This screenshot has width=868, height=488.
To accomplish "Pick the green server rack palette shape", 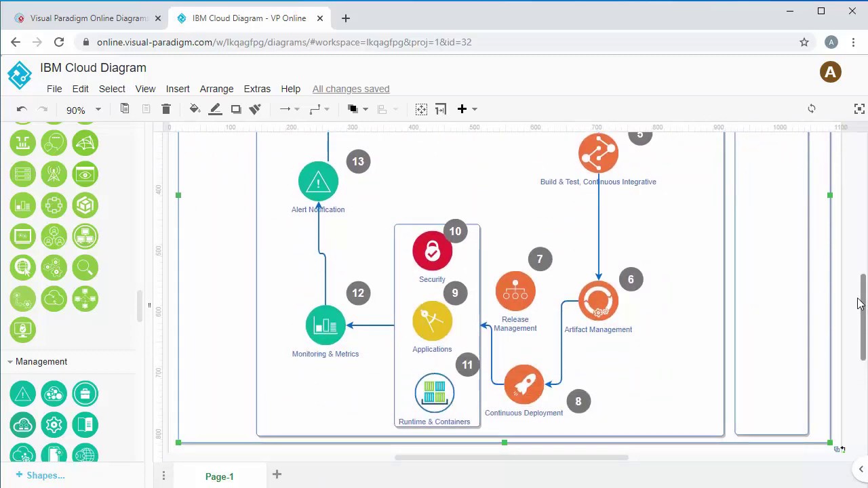I will pos(22,174).
